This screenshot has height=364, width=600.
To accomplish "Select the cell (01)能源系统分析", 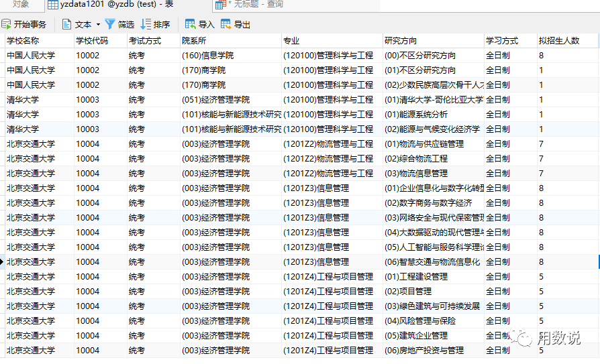I will point(434,115).
